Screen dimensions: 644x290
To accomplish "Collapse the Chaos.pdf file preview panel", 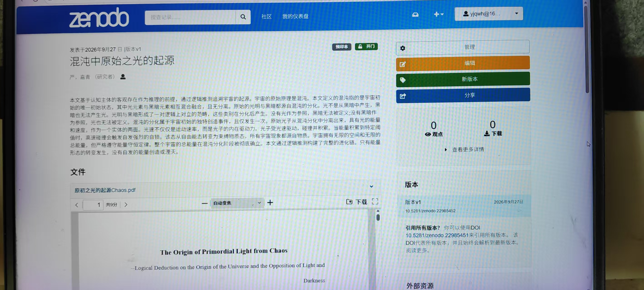I will (x=371, y=186).
